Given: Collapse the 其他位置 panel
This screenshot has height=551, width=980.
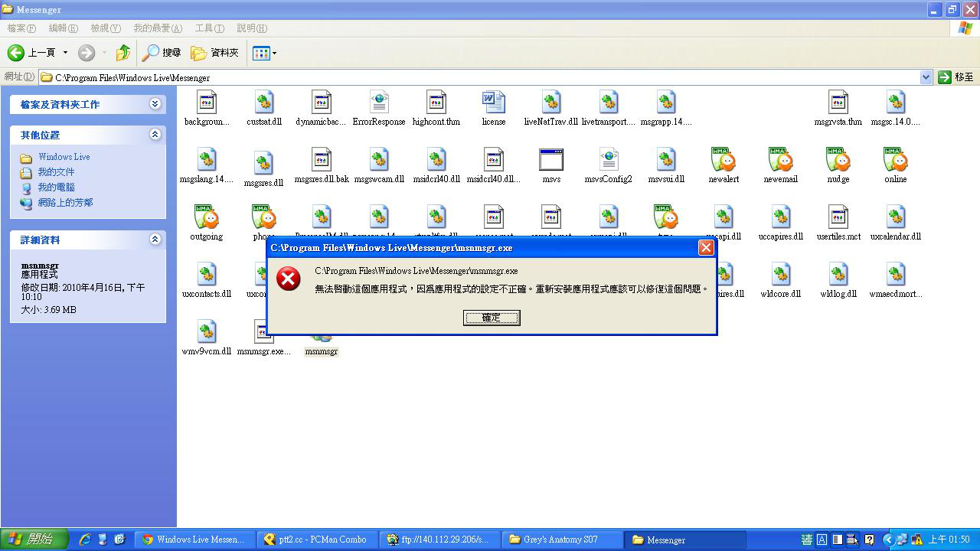Looking at the screenshot, I should (x=155, y=135).
